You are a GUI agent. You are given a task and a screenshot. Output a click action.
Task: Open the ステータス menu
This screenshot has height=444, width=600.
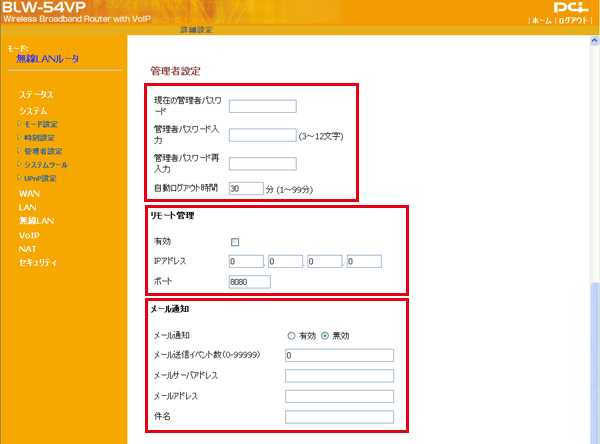click(36, 95)
